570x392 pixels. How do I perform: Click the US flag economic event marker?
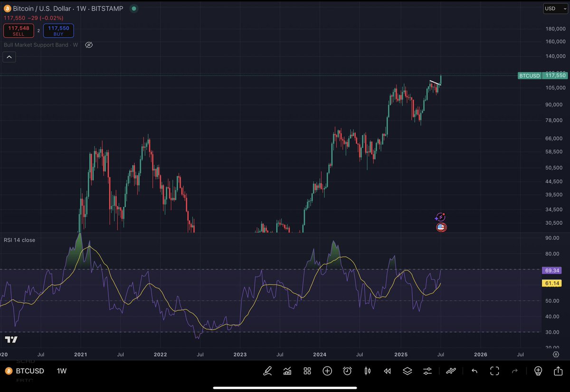441,227
